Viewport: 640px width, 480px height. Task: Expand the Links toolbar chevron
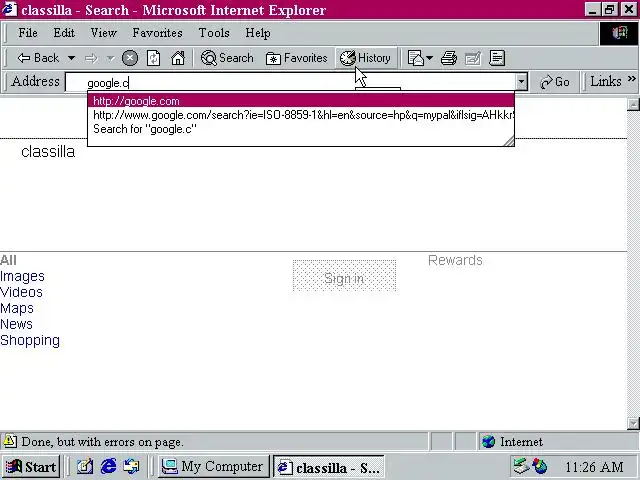point(631,79)
